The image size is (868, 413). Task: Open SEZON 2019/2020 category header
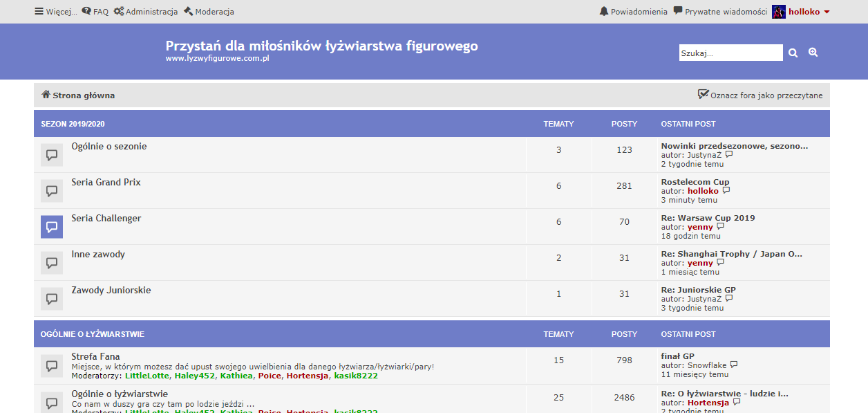73,124
